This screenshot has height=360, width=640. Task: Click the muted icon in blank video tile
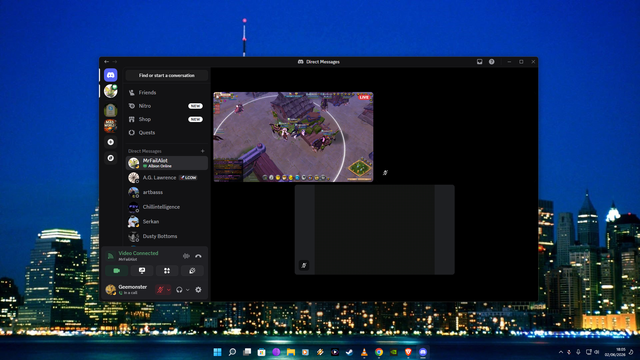point(304,265)
